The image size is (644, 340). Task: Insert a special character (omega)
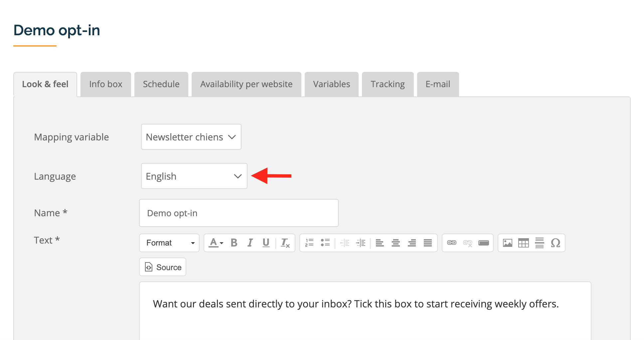[556, 243]
